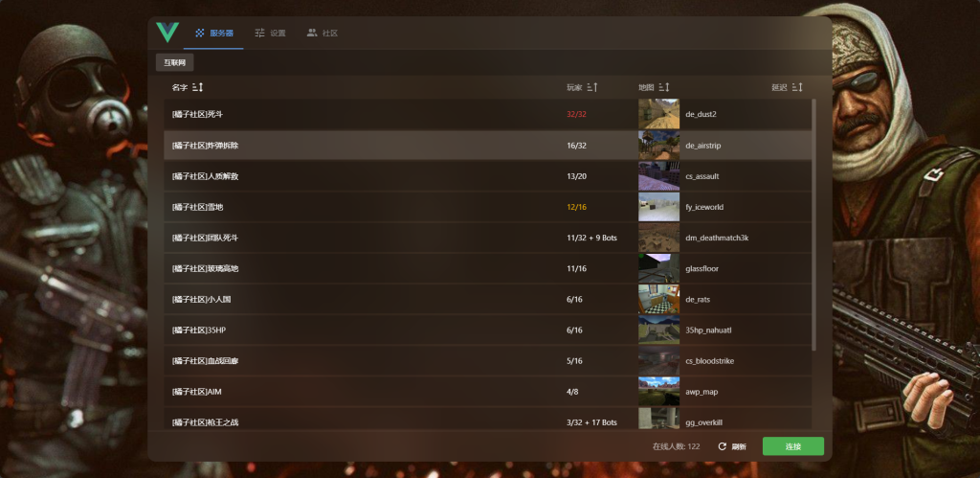This screenshot has width=980, height=478.
Task: Switch to the 服务器 tab
Action: pos(213,33)
